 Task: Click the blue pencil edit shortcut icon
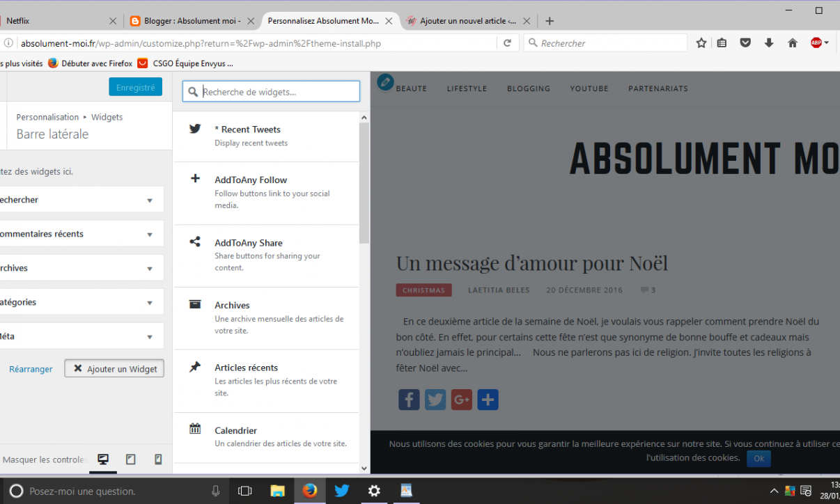(x=385, y=82)
